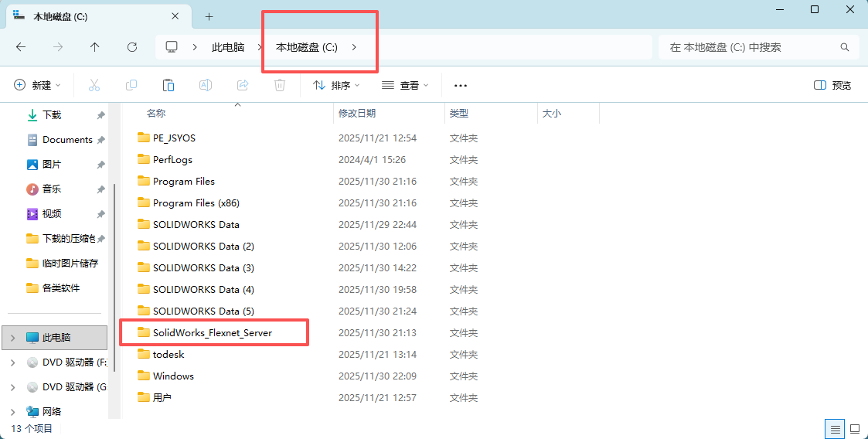Image resolution: width=868 pixels, height=439 pixels.
Task: Open 音乐 in the sidebar
Action: pos(52,189)
